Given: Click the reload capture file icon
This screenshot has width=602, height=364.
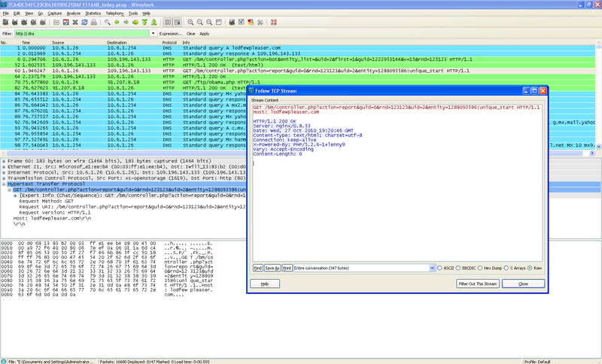Looking at the screenshot, I should pos(84,23).
